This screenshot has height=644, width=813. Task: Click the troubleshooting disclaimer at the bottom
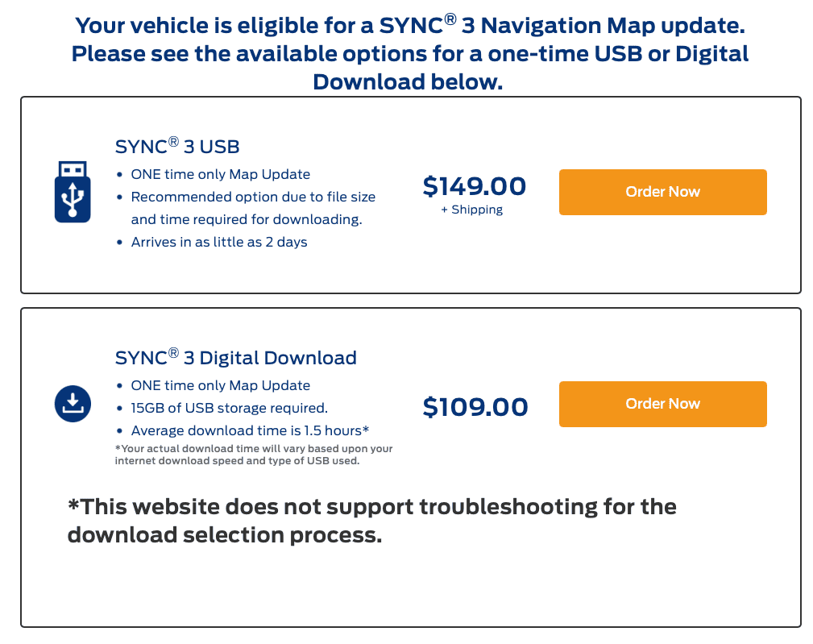(x=371, y=520)
